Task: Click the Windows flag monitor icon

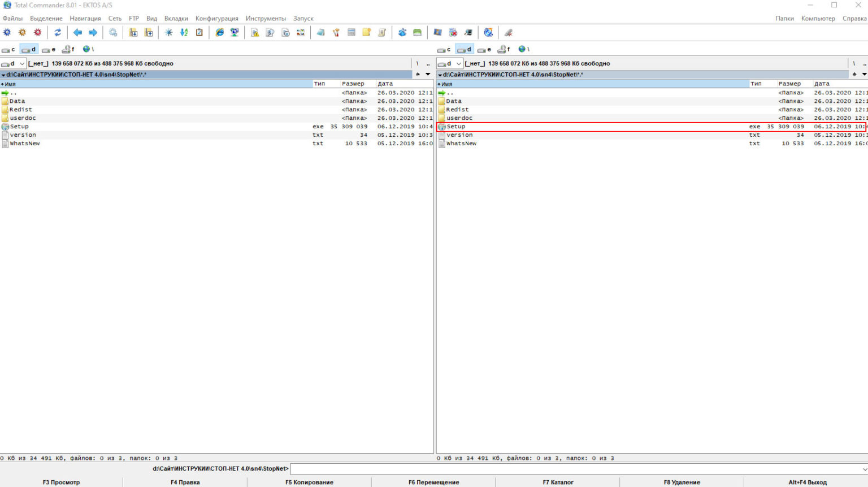Action: click(x=437, y=33)
